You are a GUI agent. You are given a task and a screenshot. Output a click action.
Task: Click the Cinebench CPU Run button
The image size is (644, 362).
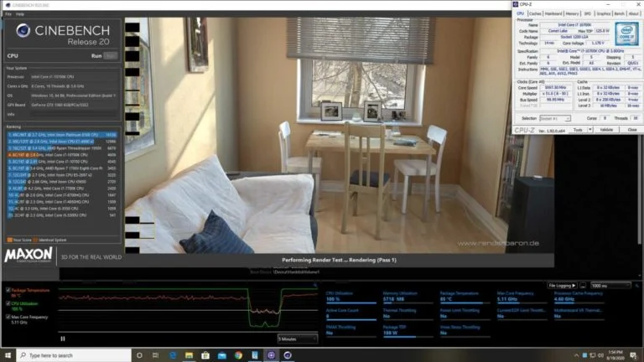(96, 56)
